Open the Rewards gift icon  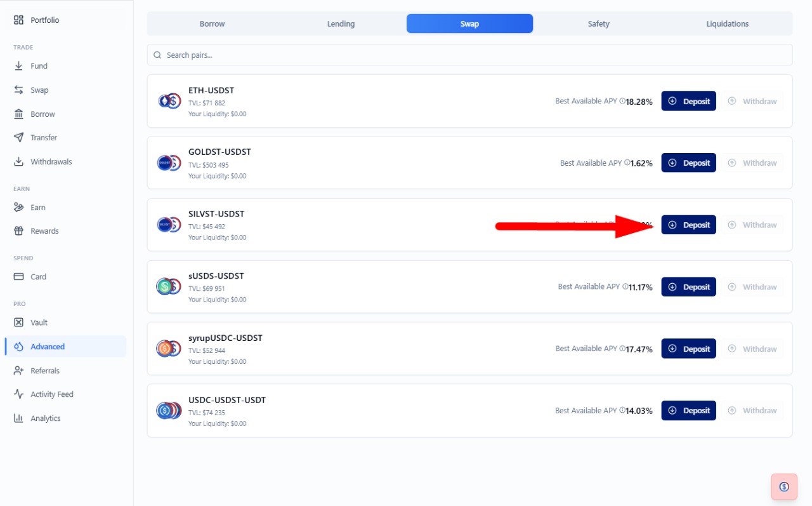pos(18,231)
